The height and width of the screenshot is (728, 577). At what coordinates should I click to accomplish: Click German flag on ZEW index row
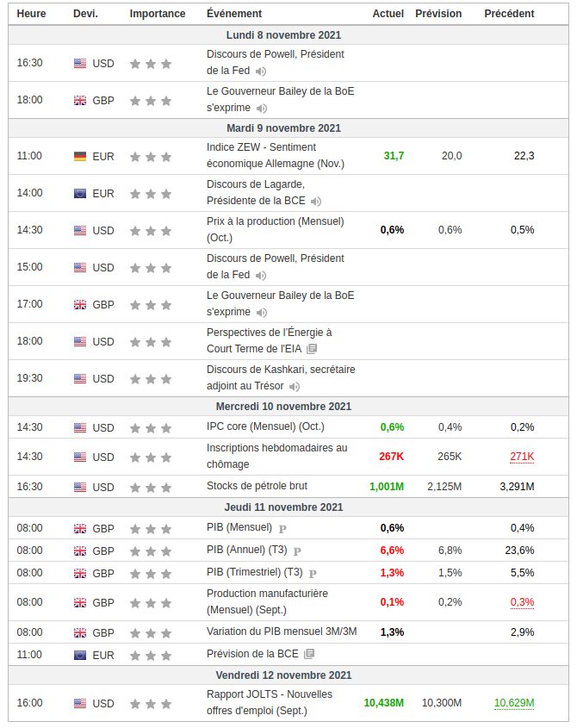point(80,157)
